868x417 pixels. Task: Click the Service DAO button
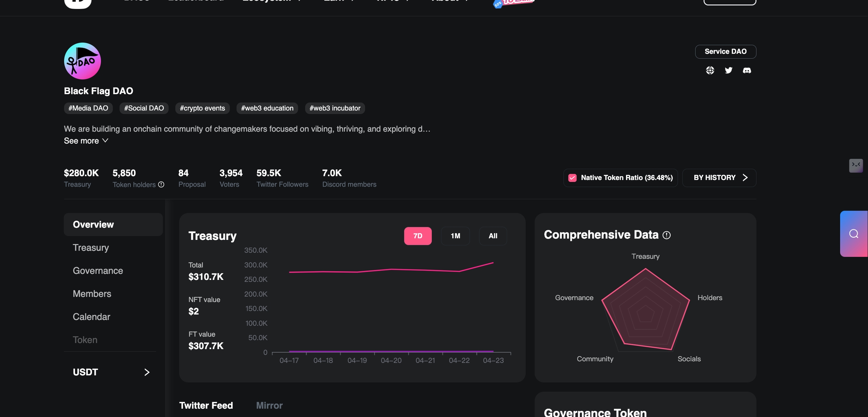(725, 52)
